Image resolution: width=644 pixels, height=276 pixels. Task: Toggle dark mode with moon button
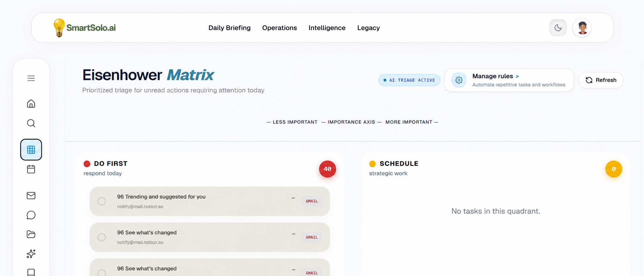point(558,28)
